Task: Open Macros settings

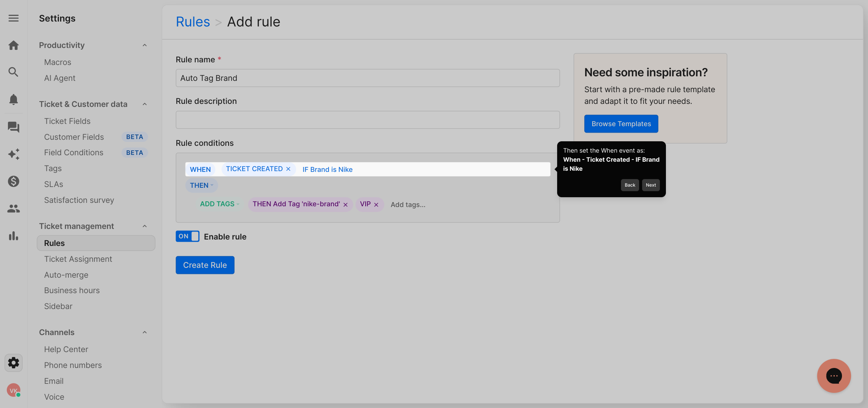Action: click(x=57, y=62)
